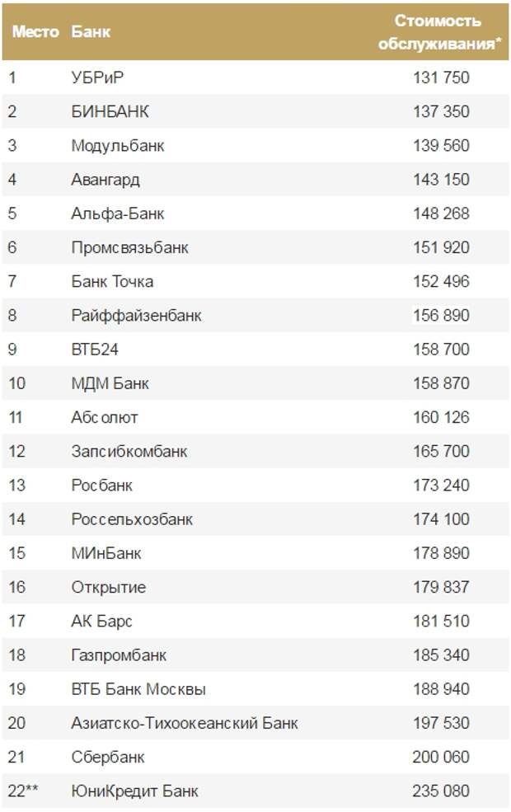Select the Банк Точка row

(255, 282)
